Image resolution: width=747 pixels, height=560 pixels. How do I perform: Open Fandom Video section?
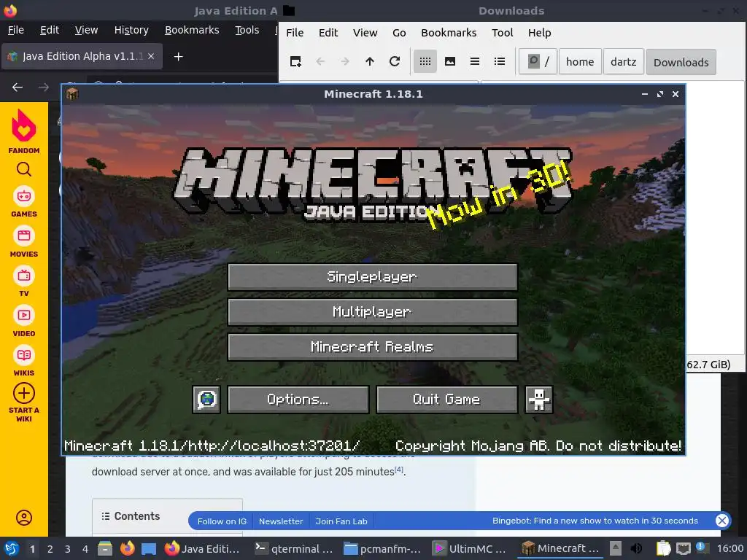point(24,321)
